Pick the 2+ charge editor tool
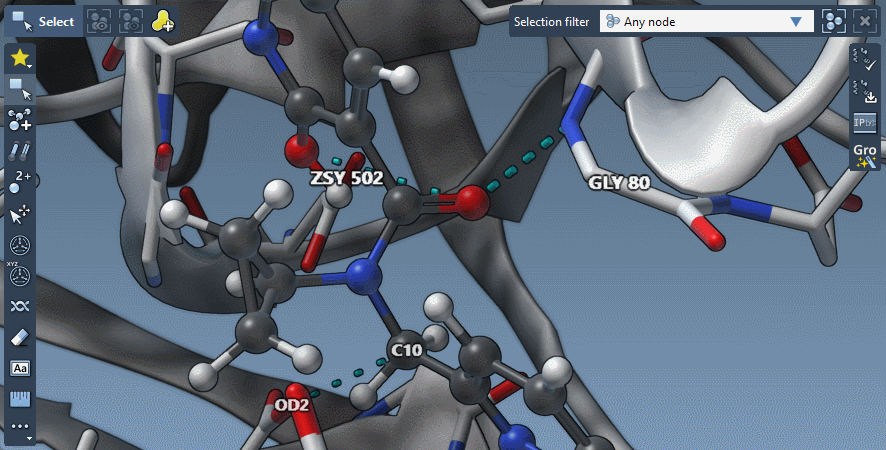The image size is (886, 450). [20, 182]
